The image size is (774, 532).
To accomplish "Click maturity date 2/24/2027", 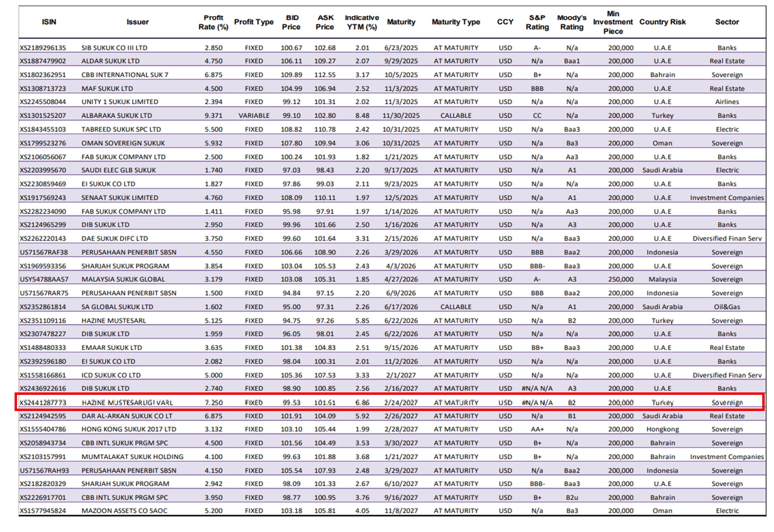I will tap(401, 403).
